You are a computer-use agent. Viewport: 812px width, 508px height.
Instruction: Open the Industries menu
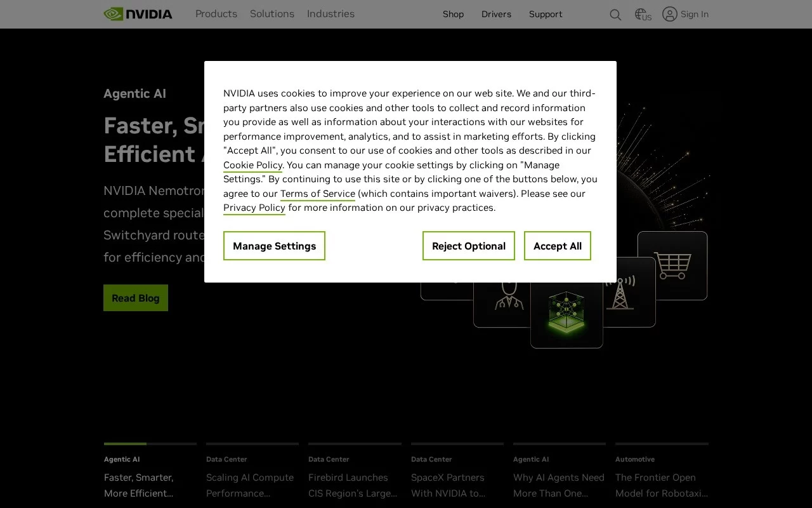click(x=331, y=14)
